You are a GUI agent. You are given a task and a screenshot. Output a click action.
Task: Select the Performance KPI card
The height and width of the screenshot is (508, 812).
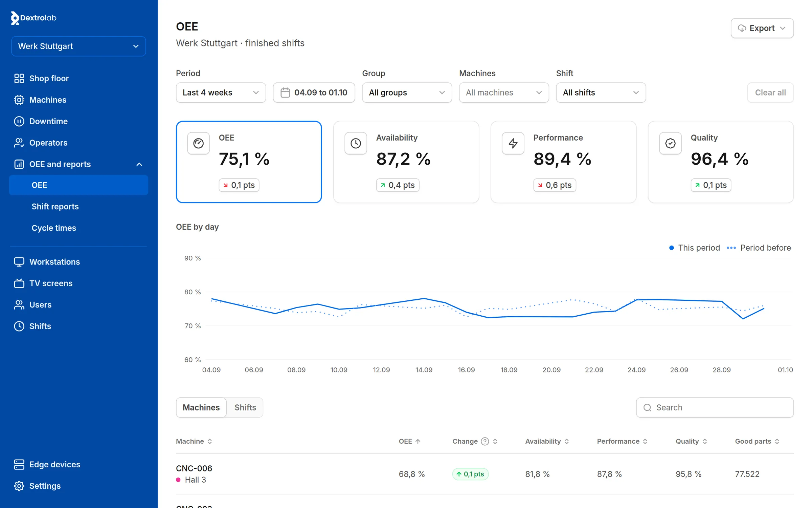coord(563,162)
